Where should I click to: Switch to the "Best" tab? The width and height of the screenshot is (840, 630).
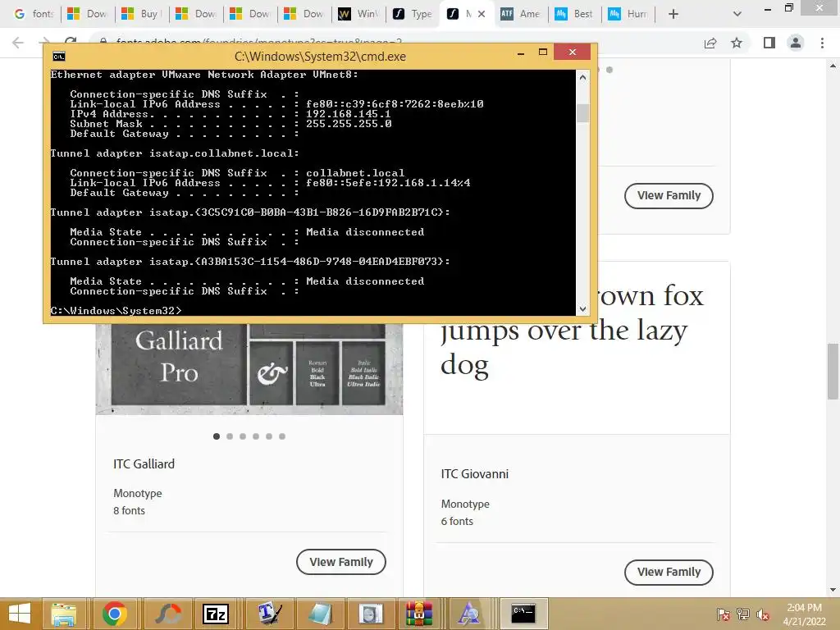pos(575,14)
